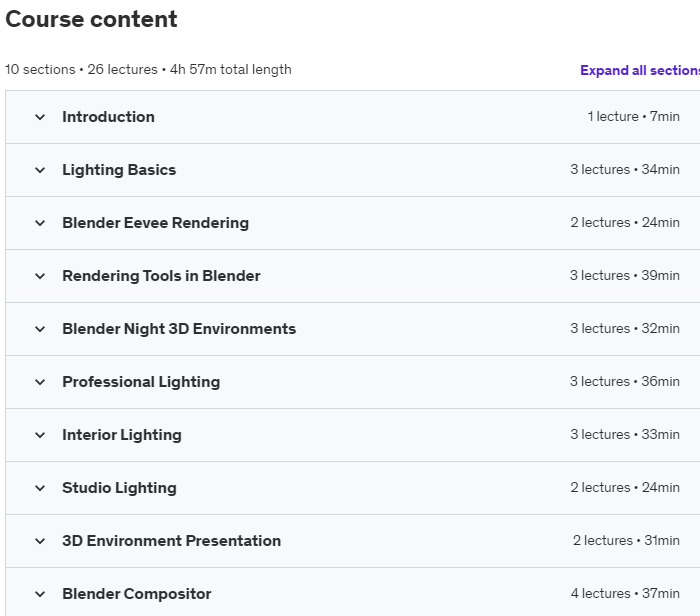Open the Interior Lighting title
The image size is (700, 616).
[x=122, y=435]
